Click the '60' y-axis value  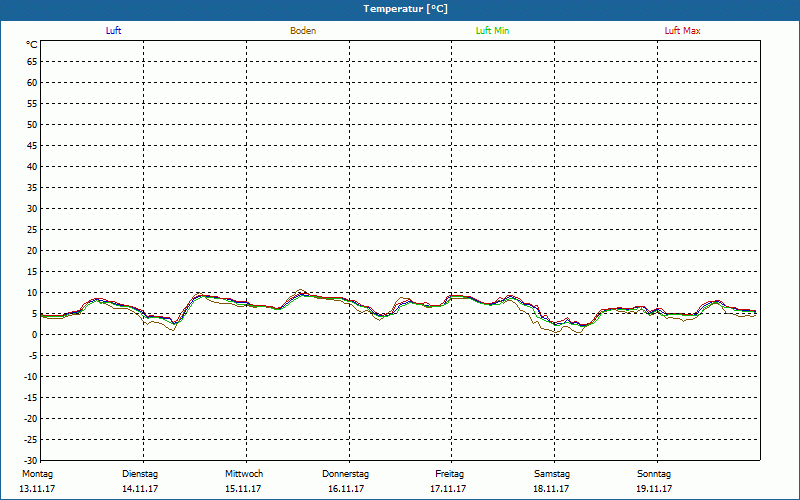pyautogui.click(x=32, y=83)
